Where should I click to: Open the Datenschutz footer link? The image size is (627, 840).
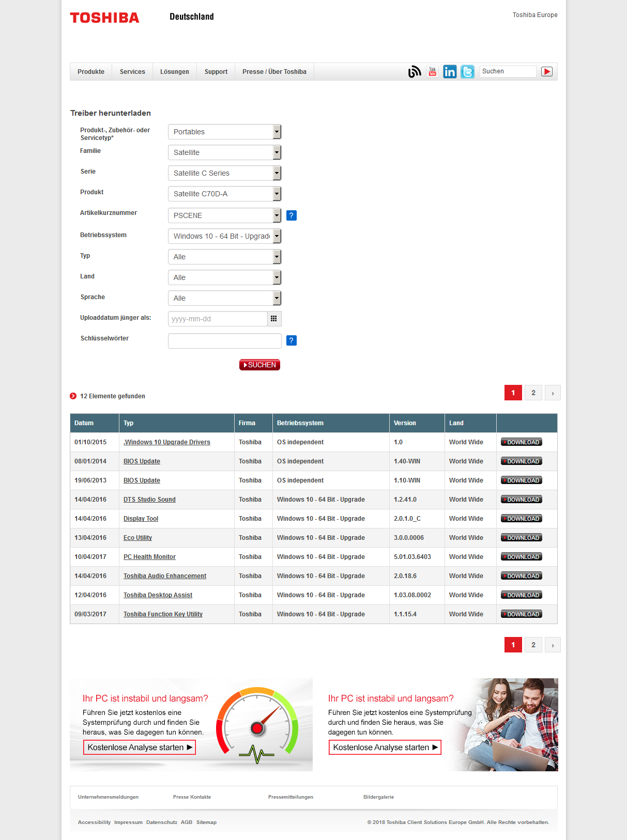(162, 822)
